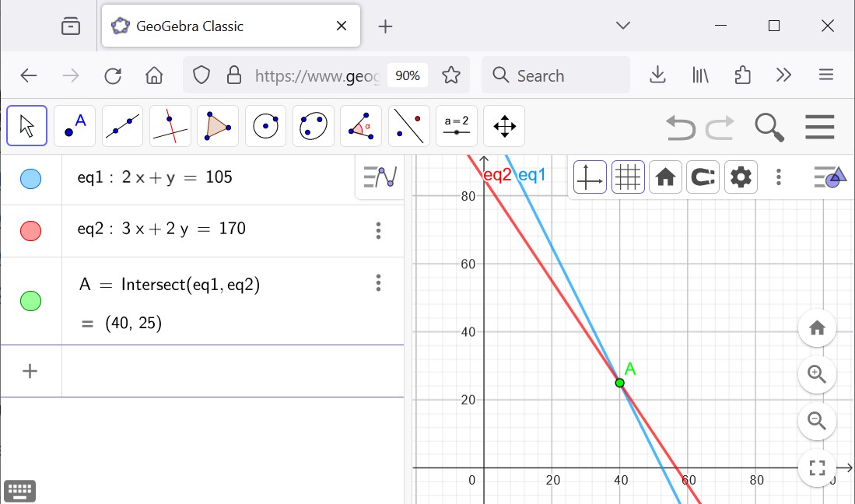Viewport: 855px width, 504px height.
Task: Open the graphics style bar three-dot menu
Action: click(779, 177)
